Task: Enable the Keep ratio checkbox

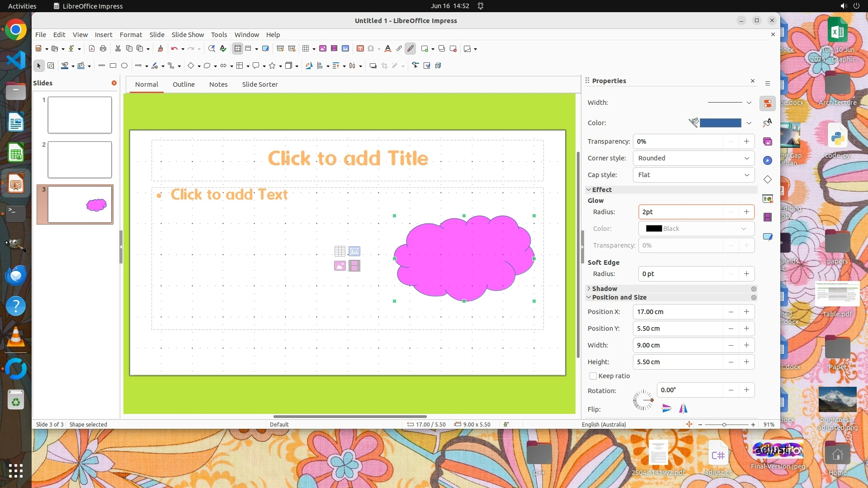Action: [x=593, y=376]
